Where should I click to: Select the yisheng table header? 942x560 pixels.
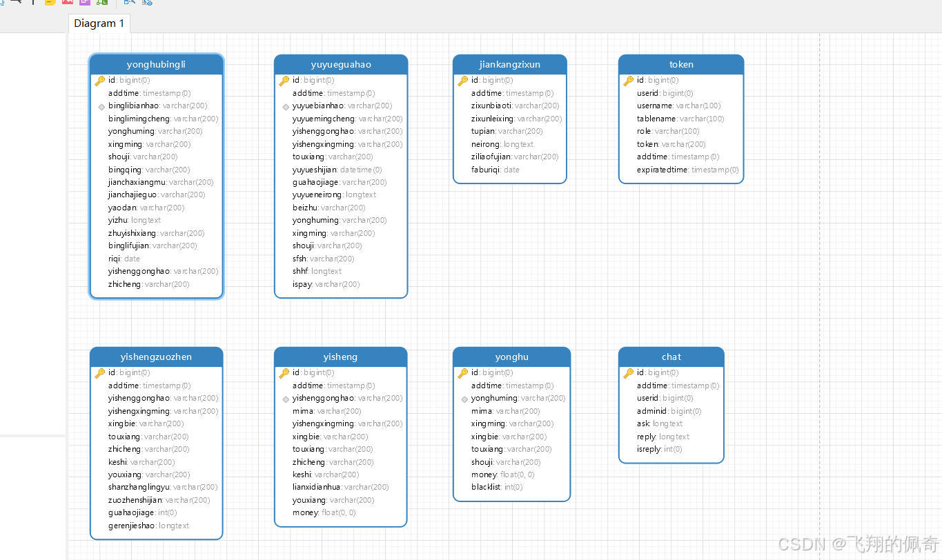tap(340, 357)
